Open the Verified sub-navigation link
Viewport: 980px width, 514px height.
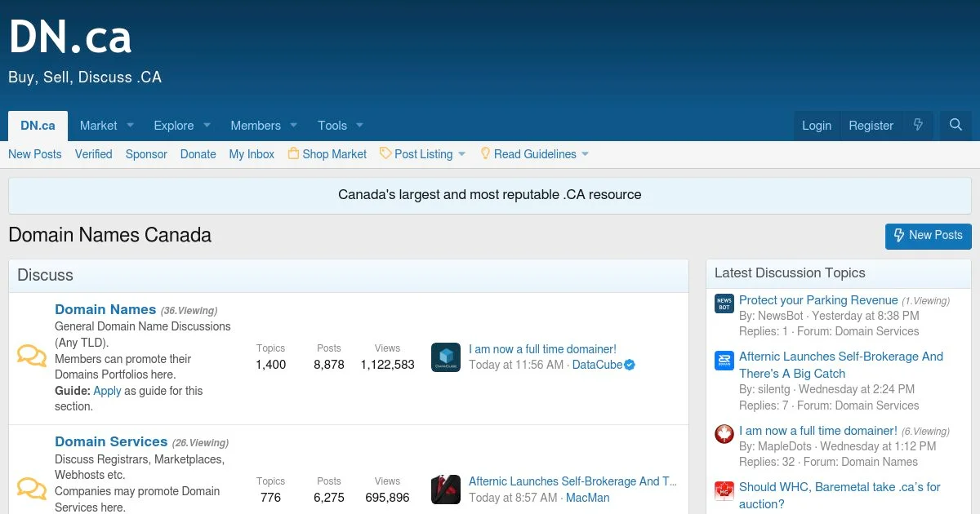point(94,153)
